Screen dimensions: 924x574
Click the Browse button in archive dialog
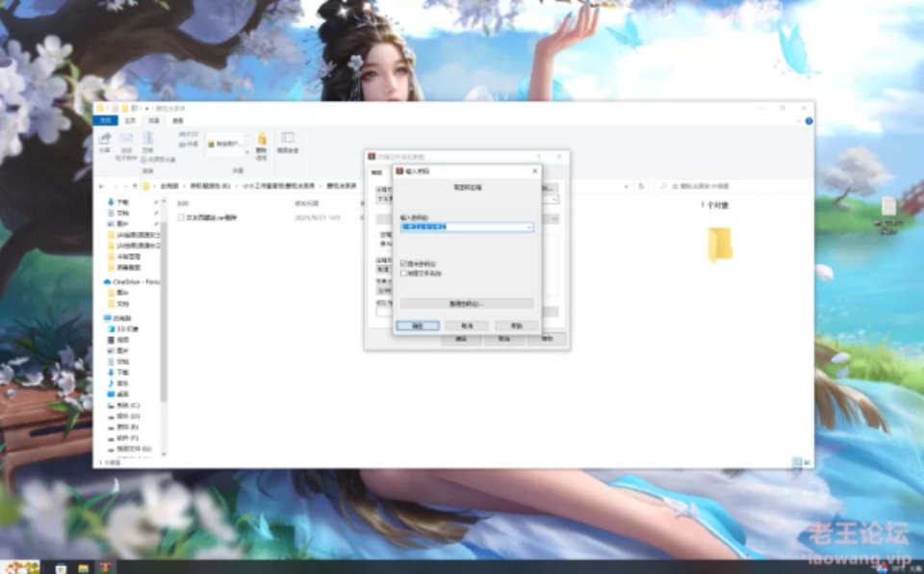[550, 188]
